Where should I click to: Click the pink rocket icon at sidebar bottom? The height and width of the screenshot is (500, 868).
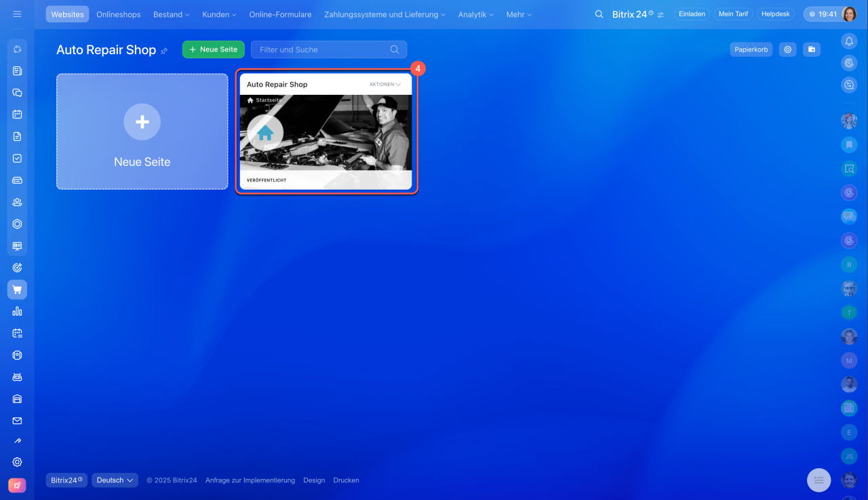[17, 486]
